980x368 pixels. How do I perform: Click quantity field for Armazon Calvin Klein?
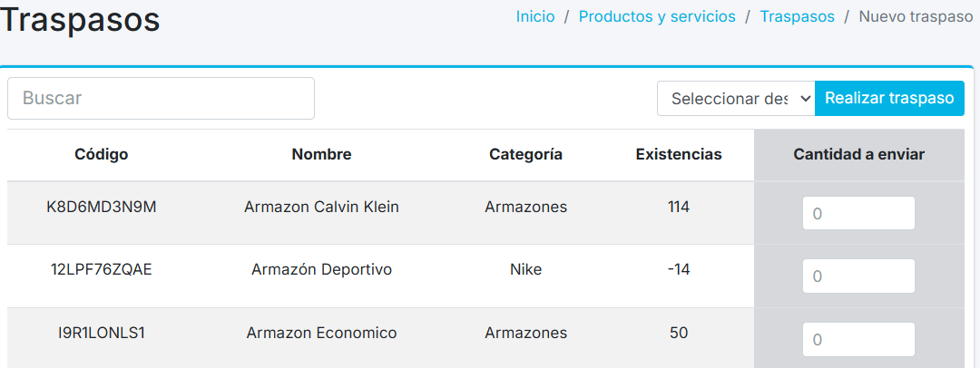tap(858, 214)
